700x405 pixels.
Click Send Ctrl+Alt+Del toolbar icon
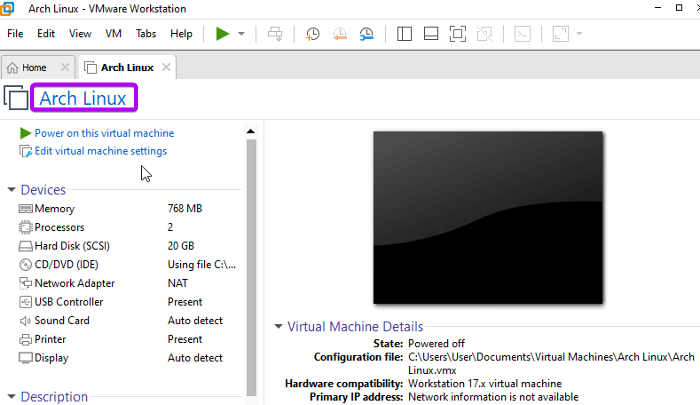pos(275,33)
